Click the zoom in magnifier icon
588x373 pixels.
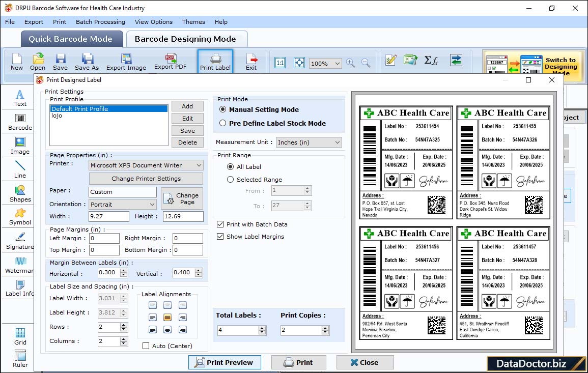[x=351, y=63]
